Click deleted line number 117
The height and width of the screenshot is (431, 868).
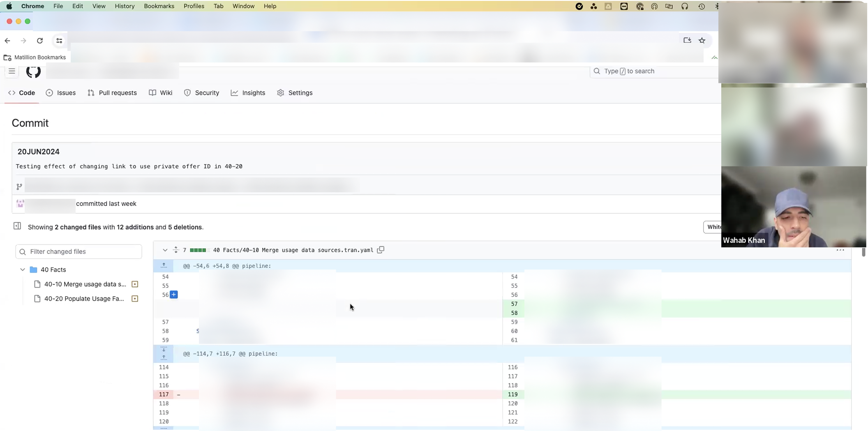(x=164, y=394)
